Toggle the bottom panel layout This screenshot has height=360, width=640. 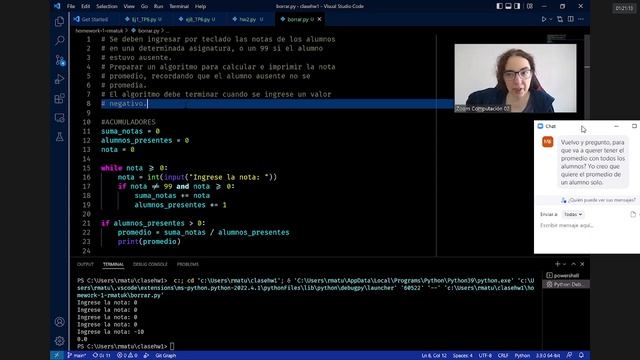pyautogui.click(x=508, y=6)
